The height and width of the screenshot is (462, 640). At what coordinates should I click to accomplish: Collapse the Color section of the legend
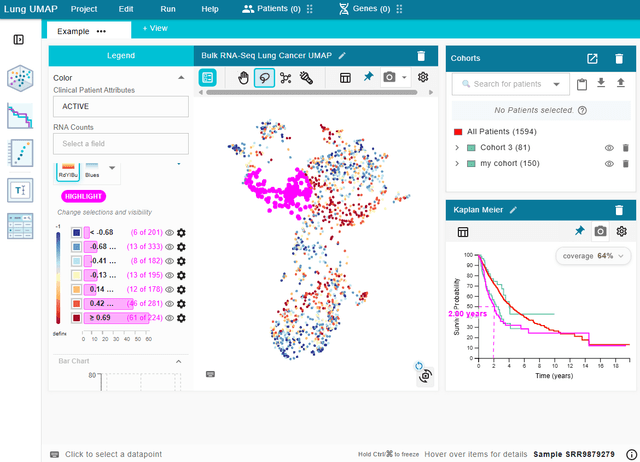coord(180,77)
